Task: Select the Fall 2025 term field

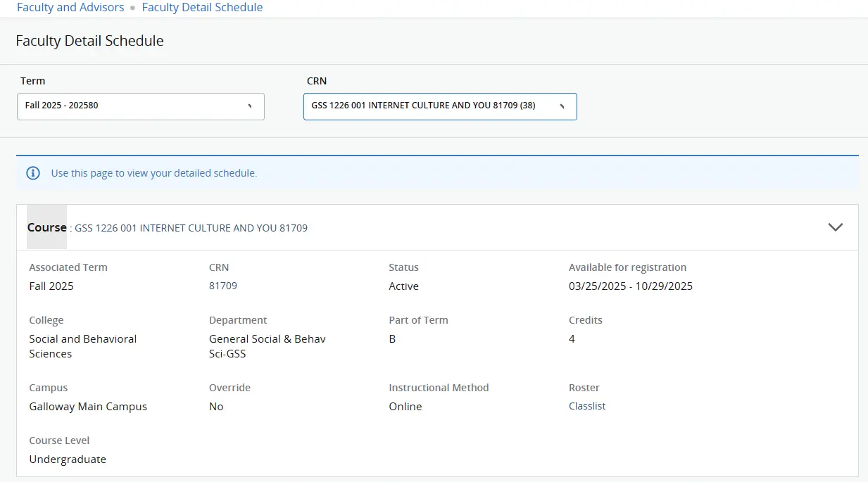Action: point(141,106)
